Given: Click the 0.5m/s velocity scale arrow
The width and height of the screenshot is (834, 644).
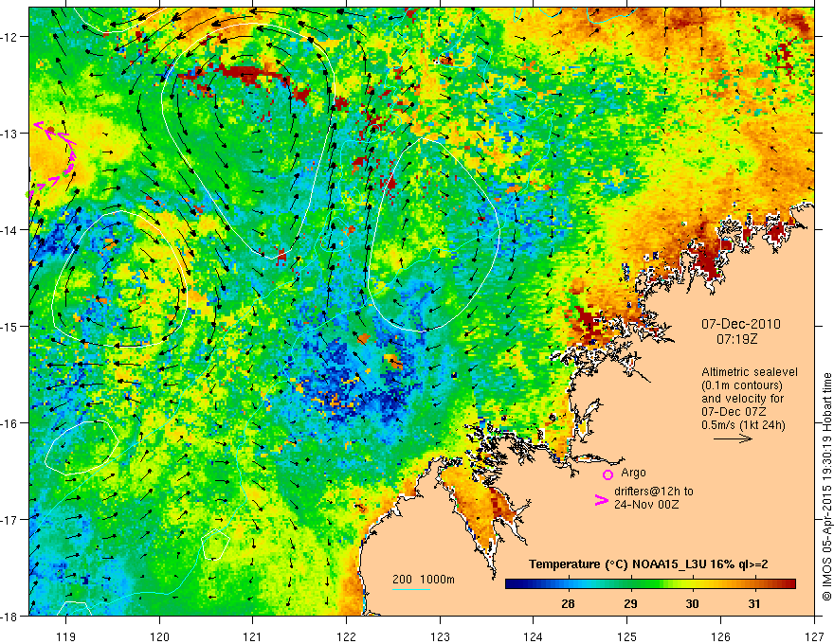Looking at the screenshot, I should click(x=733, y=438).
